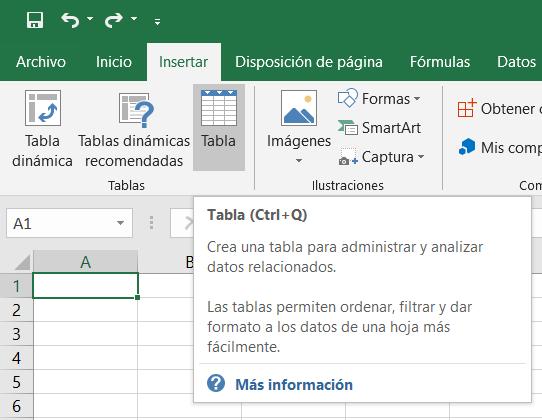Expand the Name Box dropdown arrow

[120, 223]
